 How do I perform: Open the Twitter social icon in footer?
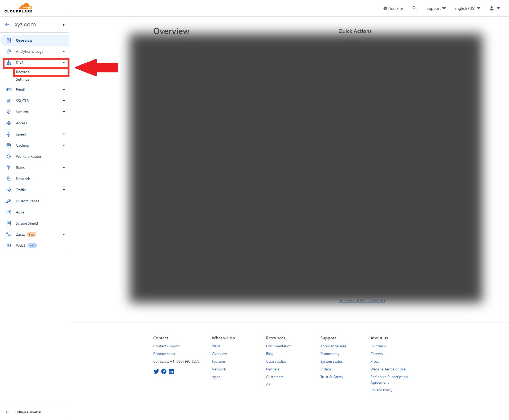point(156,371)
